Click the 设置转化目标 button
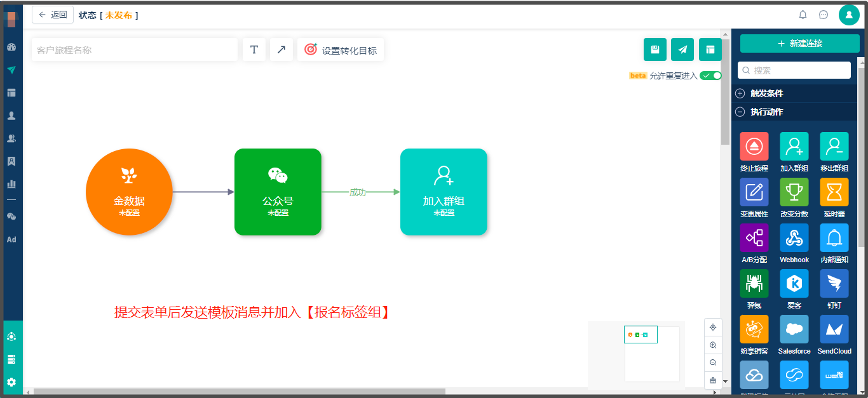Viewport: 868px width, 398px height. pyautogui.click(x=341, y=50)
